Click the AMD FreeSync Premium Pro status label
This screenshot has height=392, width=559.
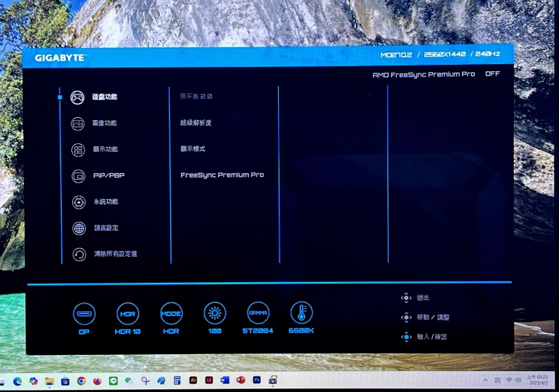click(x=424, y=75)
